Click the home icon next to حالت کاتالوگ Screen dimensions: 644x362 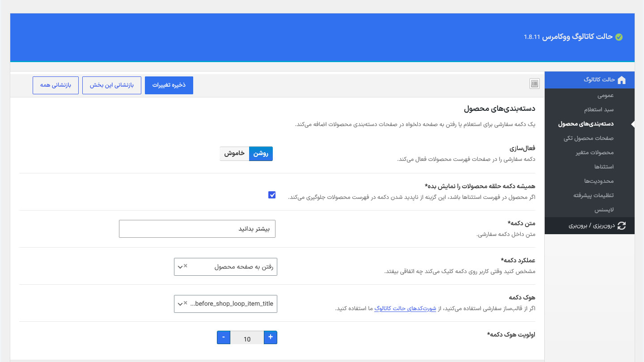click(621, 80)
